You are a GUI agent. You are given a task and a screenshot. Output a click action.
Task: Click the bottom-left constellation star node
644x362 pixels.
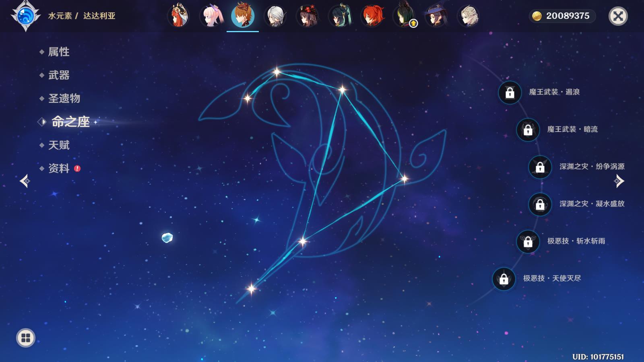pyautogui.click(x=251, y=288)
